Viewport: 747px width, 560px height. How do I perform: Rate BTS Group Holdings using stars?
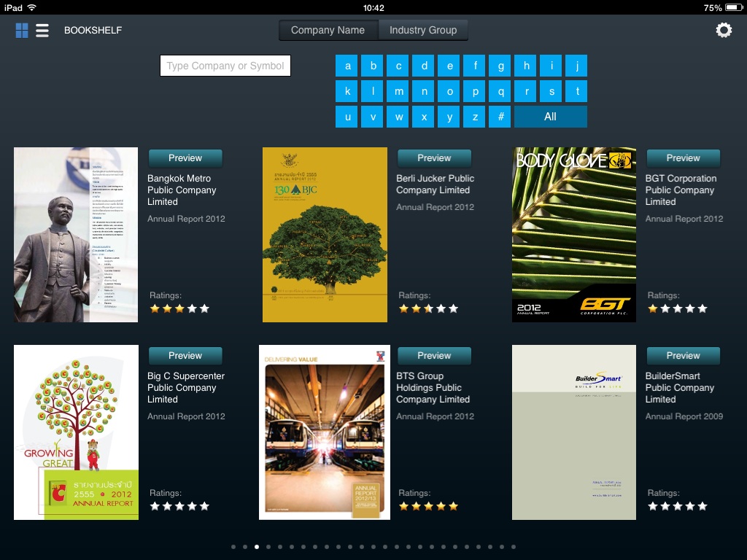point(428,506)
